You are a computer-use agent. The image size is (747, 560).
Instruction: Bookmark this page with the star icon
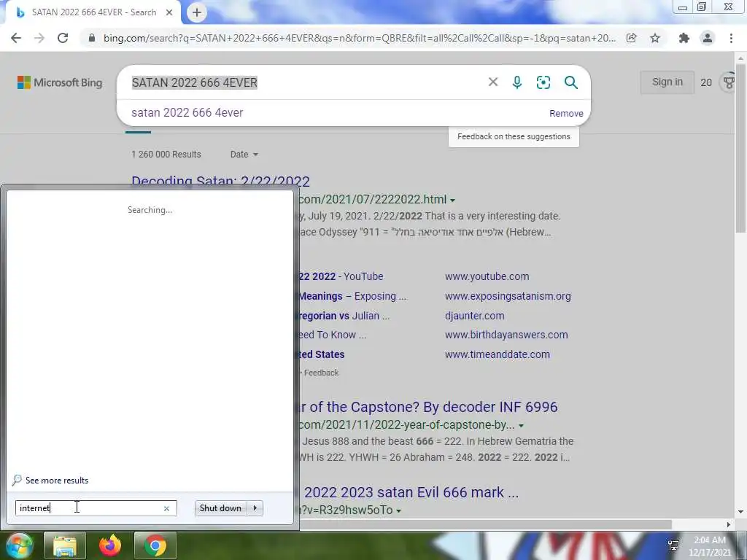point(656,38)
